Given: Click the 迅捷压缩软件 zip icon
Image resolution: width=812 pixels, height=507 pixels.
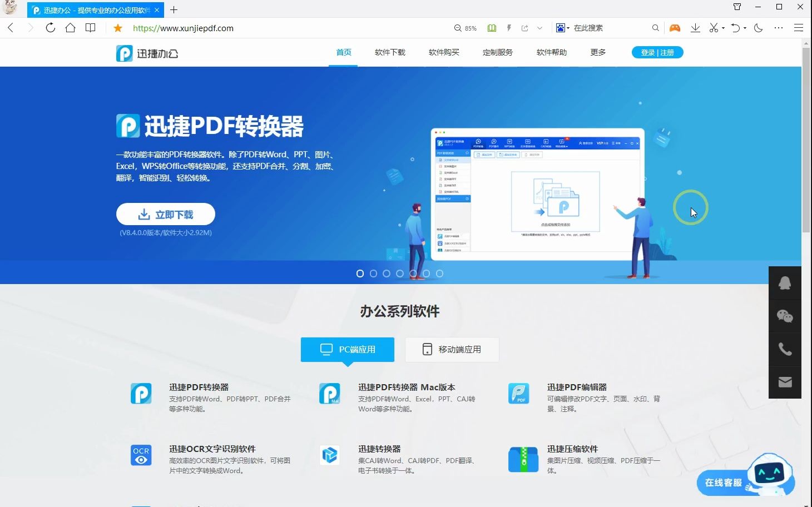Looking at the screenshot, I should tap(523, 459).
